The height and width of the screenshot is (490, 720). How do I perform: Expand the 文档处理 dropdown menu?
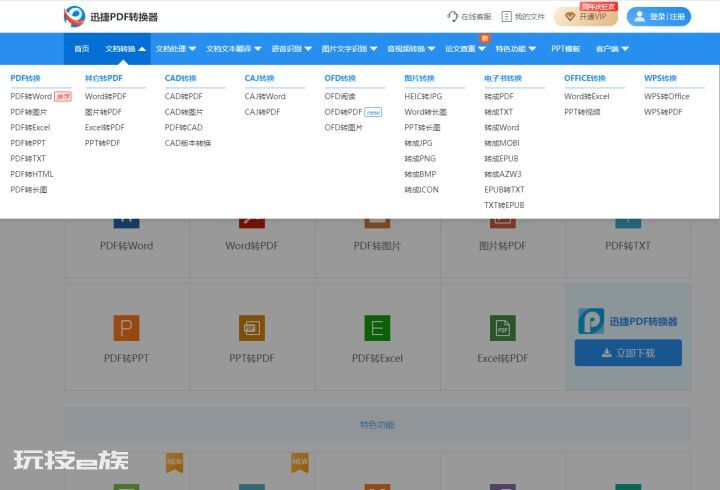[176, 49]
